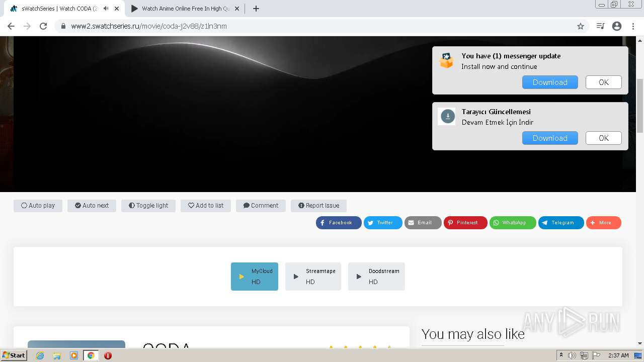Share on Twitter

point(383,223)
